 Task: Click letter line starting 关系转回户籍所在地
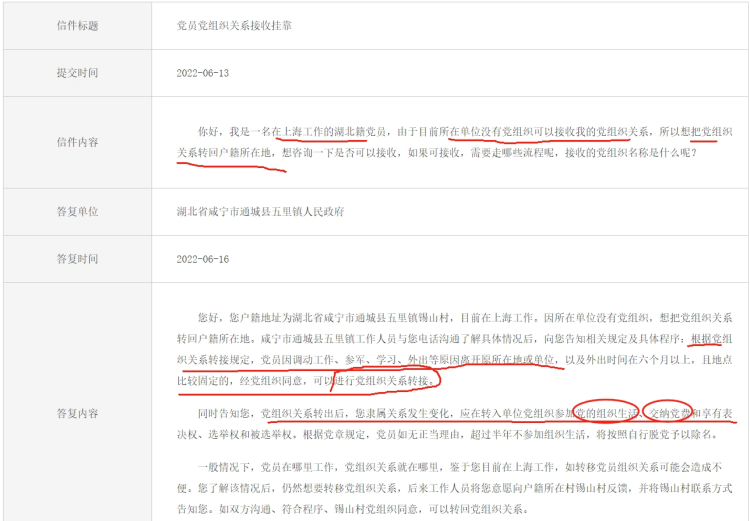(437, 154)
